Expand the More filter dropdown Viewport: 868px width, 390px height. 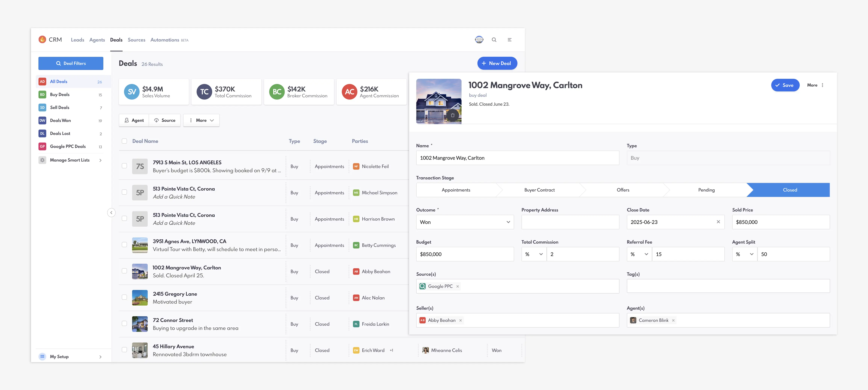point(201,120)
